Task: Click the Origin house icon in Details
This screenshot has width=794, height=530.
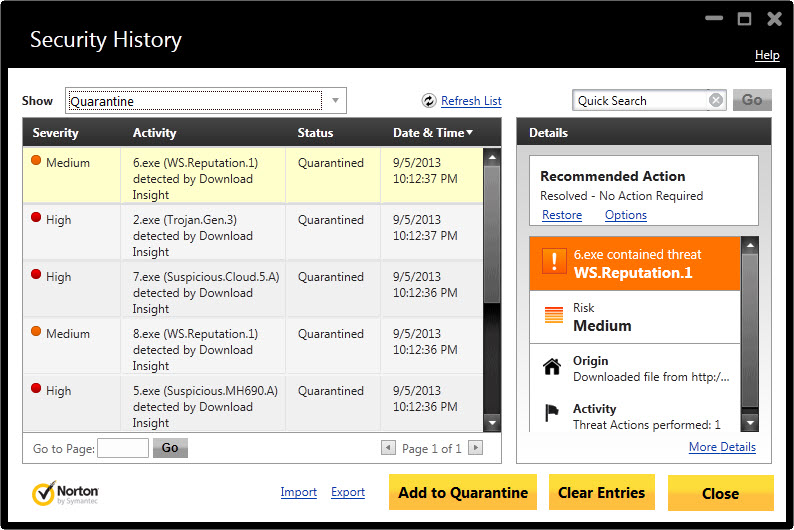Action: (x=552, y=366)
